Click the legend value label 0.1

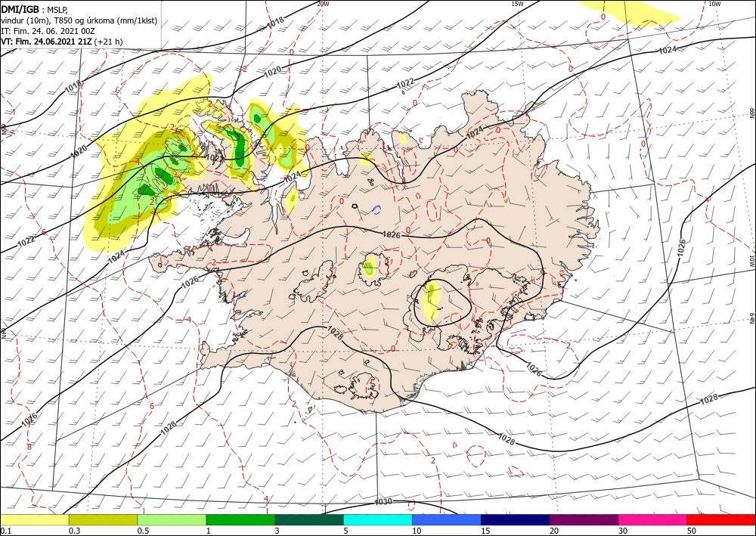click(x=5, y=531)
